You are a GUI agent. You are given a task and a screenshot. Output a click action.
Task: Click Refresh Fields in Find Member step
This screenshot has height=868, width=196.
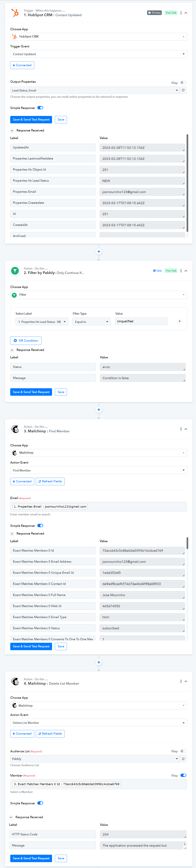tap(50, 482)
